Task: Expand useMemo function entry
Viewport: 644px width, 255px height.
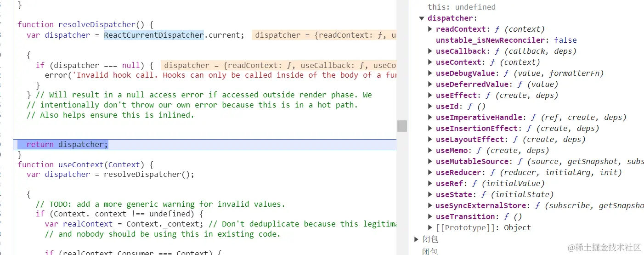Action: tap(430, 150)
